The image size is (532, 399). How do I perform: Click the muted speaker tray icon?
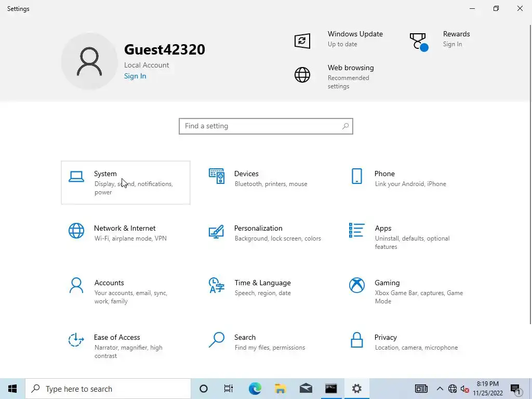click(465, 389)
